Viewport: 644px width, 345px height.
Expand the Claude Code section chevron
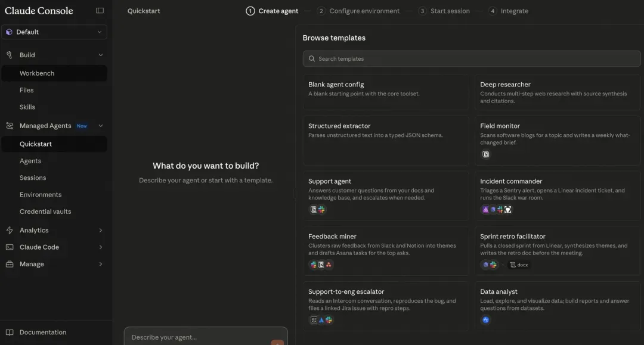(x=100, y=247)
